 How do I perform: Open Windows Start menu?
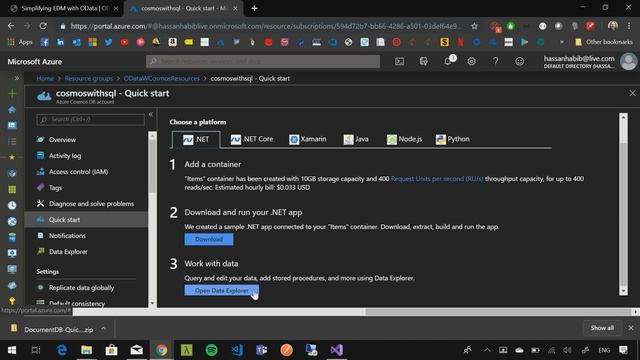(x=12, y=350)
